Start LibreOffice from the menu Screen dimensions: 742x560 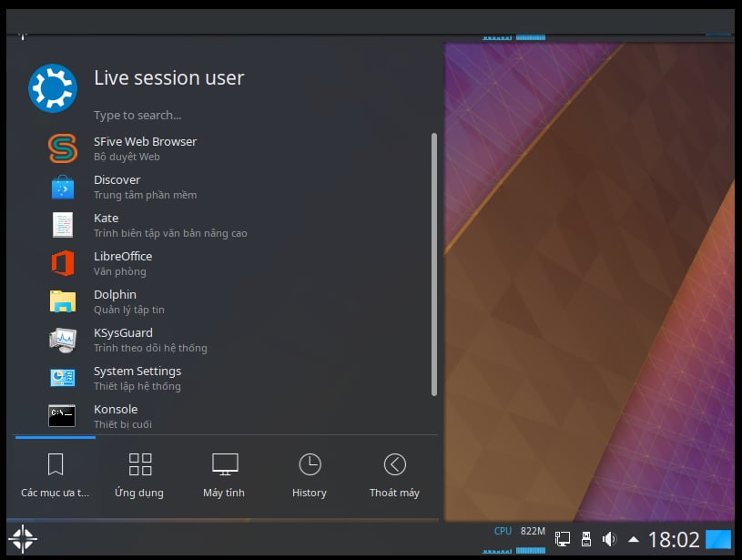[x=123, y=263]
